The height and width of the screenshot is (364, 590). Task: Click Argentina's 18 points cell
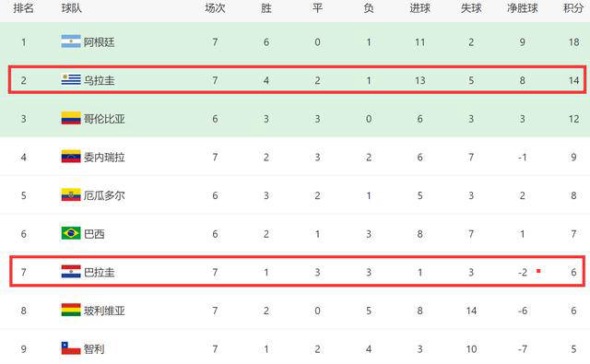573,42
